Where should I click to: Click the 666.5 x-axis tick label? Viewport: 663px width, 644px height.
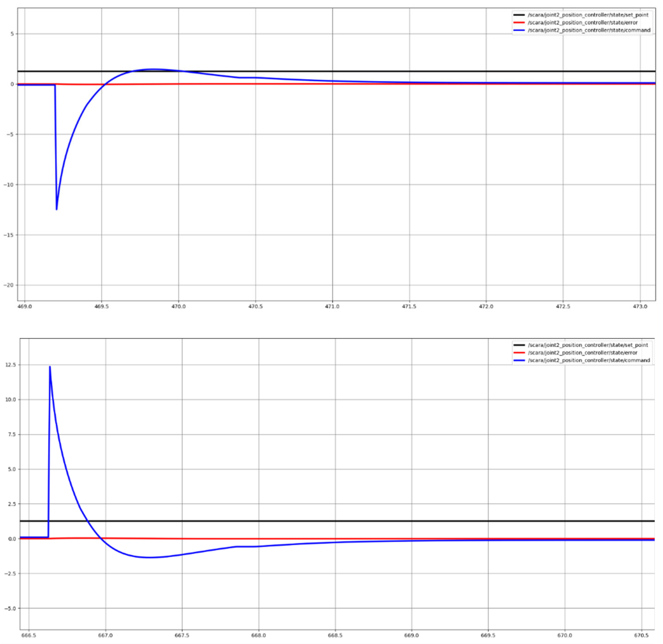pos(29,635)
